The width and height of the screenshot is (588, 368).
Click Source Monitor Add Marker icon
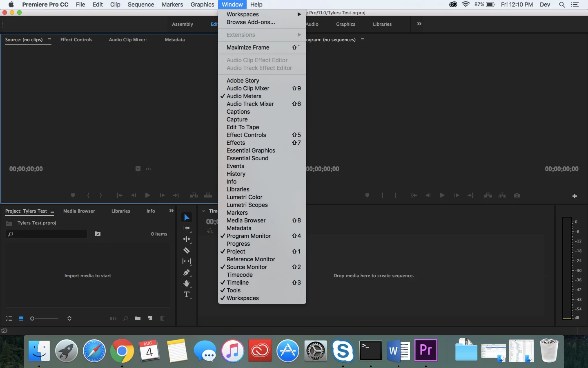click(73, 195)
